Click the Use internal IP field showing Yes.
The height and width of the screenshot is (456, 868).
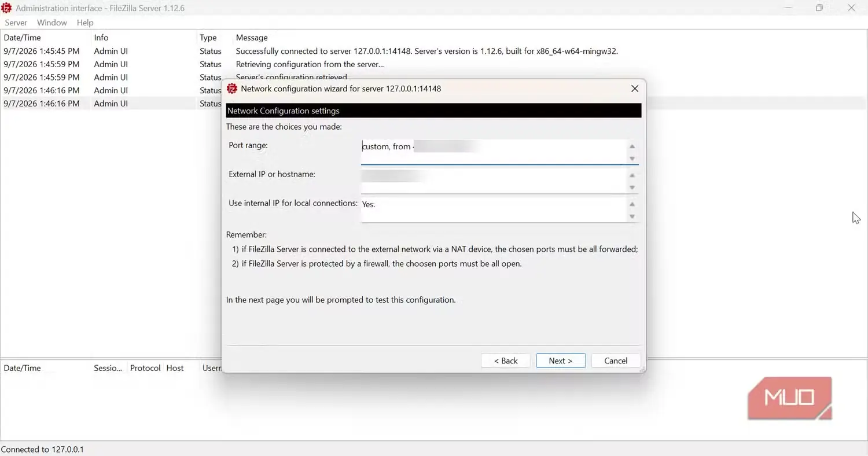(x=494, y=210)
